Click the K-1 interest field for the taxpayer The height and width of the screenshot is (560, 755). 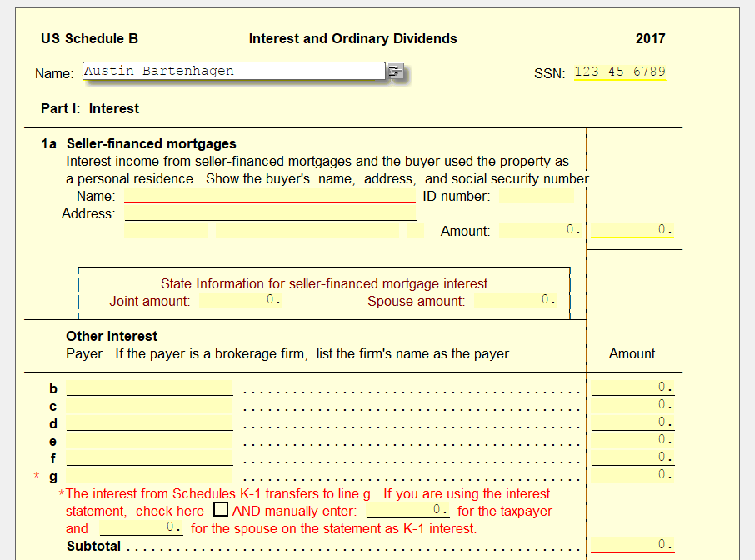(408, 510)
